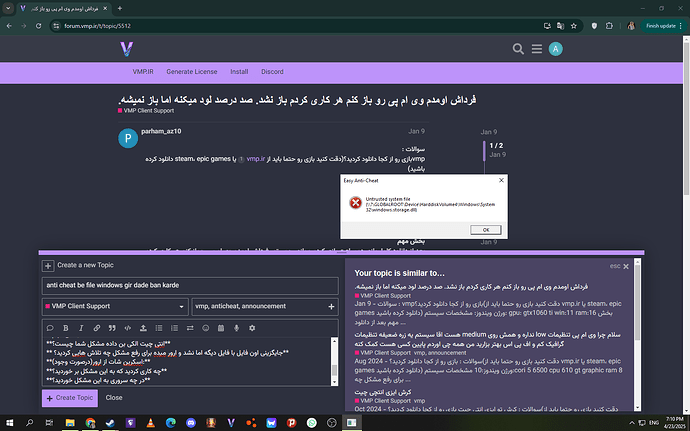Open the translate page icon in address bar
The height and width of the screenshot is (431, 690).
click(x=560, y=26)
